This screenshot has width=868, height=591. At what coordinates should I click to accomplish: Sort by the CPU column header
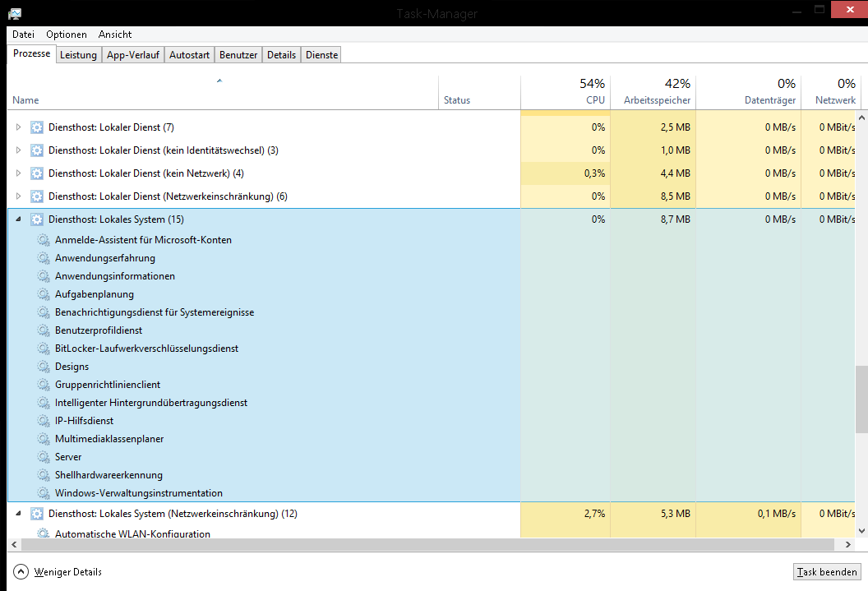566,92
